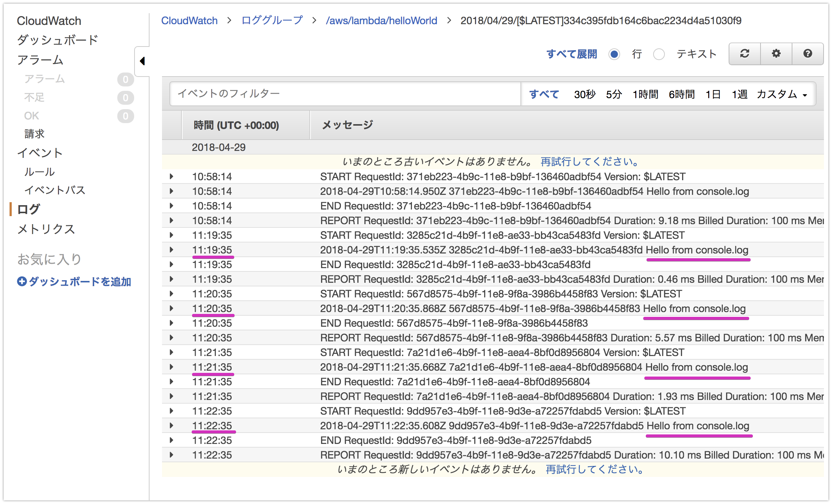Image resolution: width=832 pixels, height=504 pixels.
Task: Open the settings gear icon
Action: point(776,54)
